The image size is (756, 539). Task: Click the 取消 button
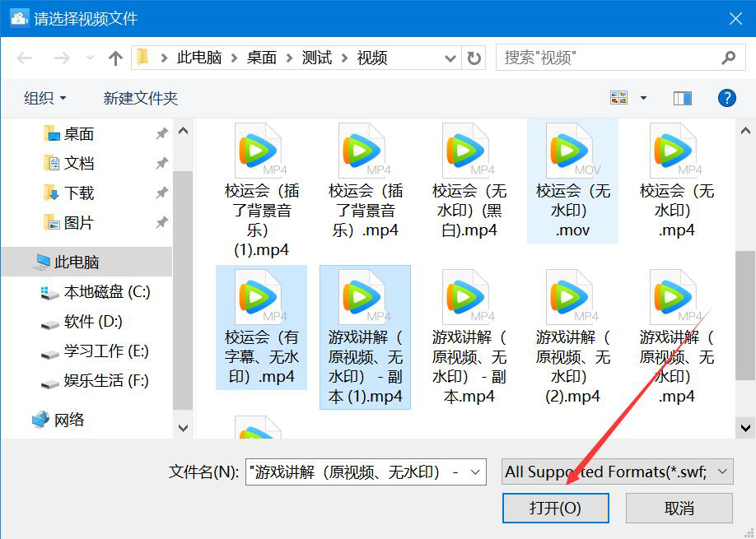[679, 508]
